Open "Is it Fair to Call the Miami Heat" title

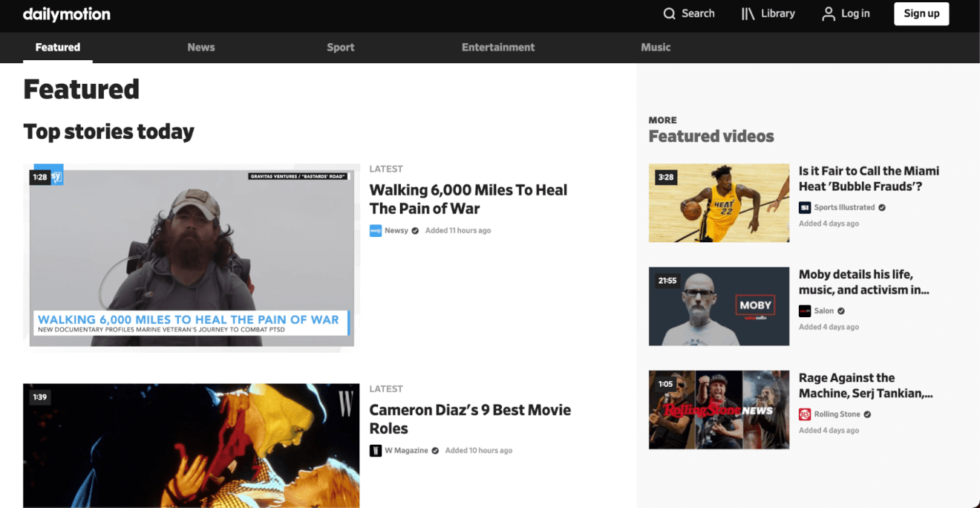coord(869,178)
